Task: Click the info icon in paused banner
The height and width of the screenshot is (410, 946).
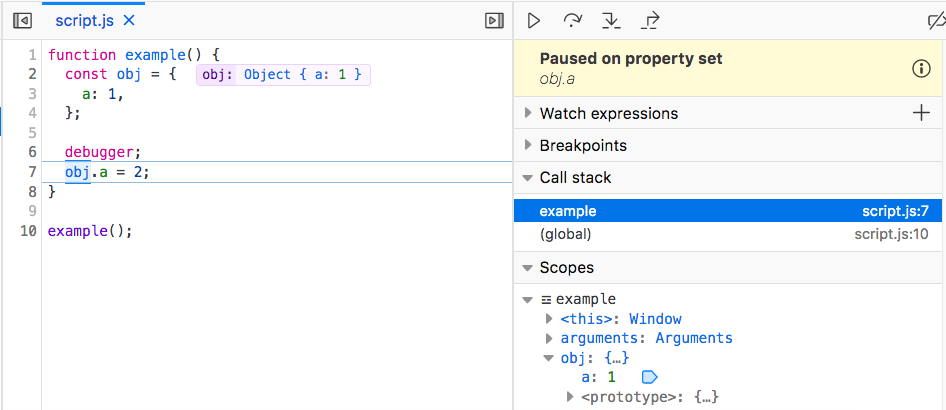Action: [921, 68]
